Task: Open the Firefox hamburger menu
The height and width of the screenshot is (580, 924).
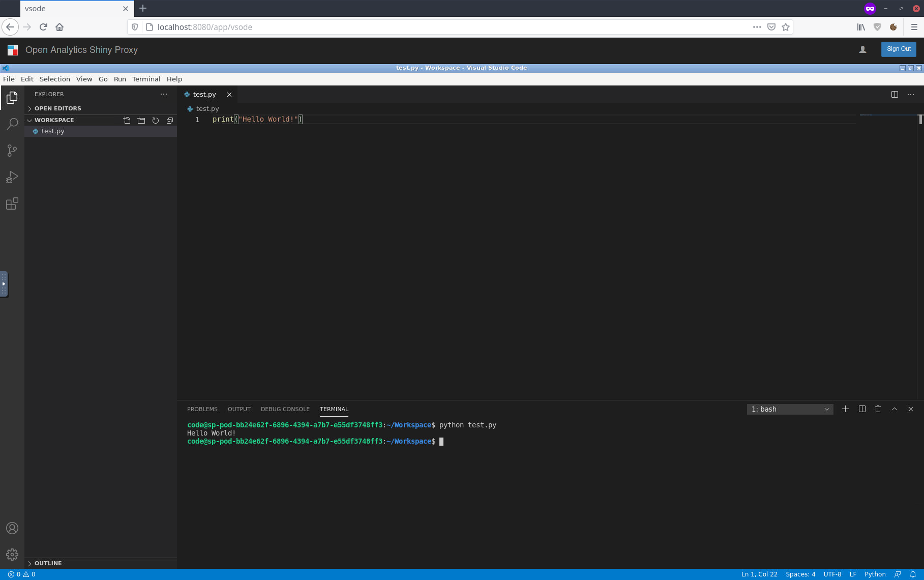Action: (914, 27)
